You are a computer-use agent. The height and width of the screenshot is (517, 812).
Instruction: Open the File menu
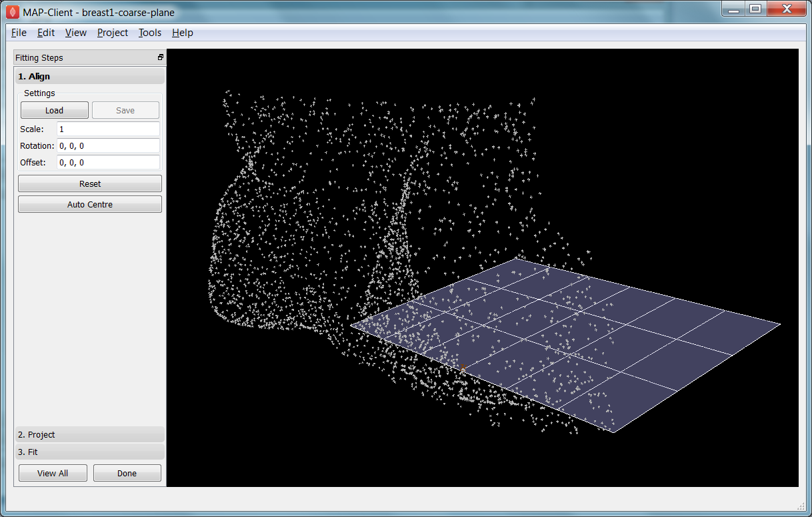[x=19, y=33]
